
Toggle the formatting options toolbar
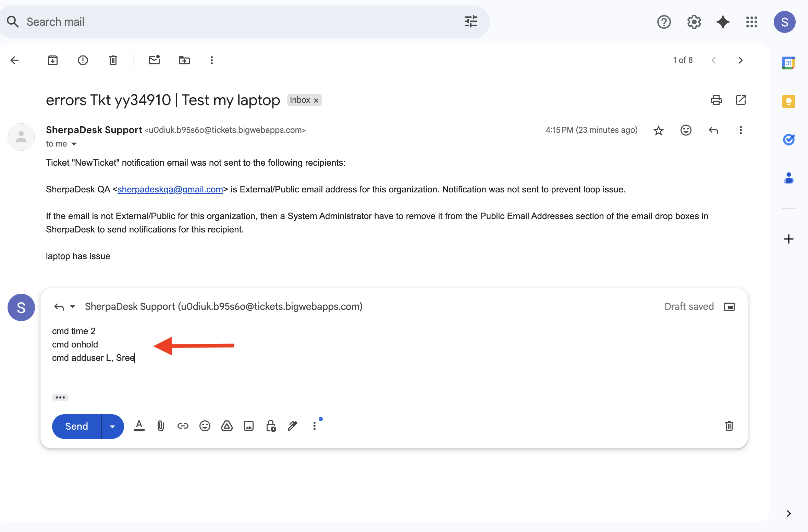(x=139, y=426)
